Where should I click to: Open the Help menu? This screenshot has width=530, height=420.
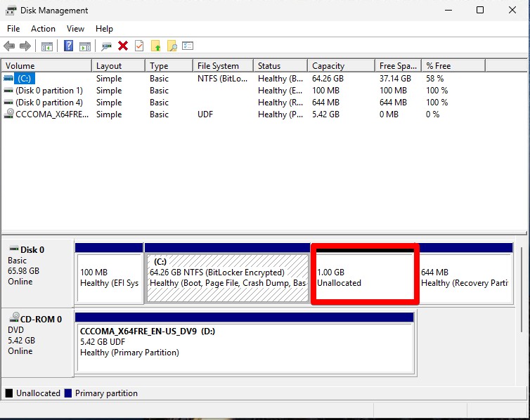point(104,29)
